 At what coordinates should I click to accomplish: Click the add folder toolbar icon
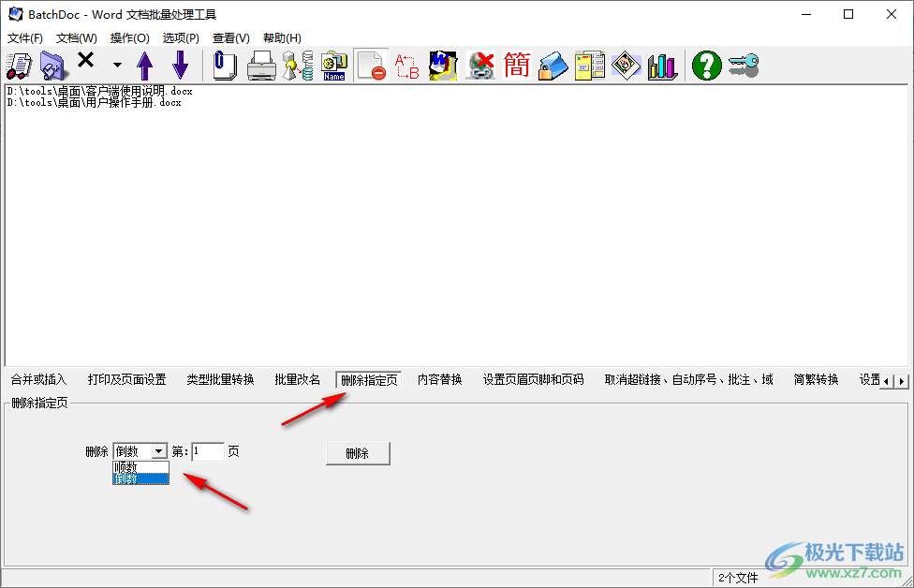(x=54, y=66)
